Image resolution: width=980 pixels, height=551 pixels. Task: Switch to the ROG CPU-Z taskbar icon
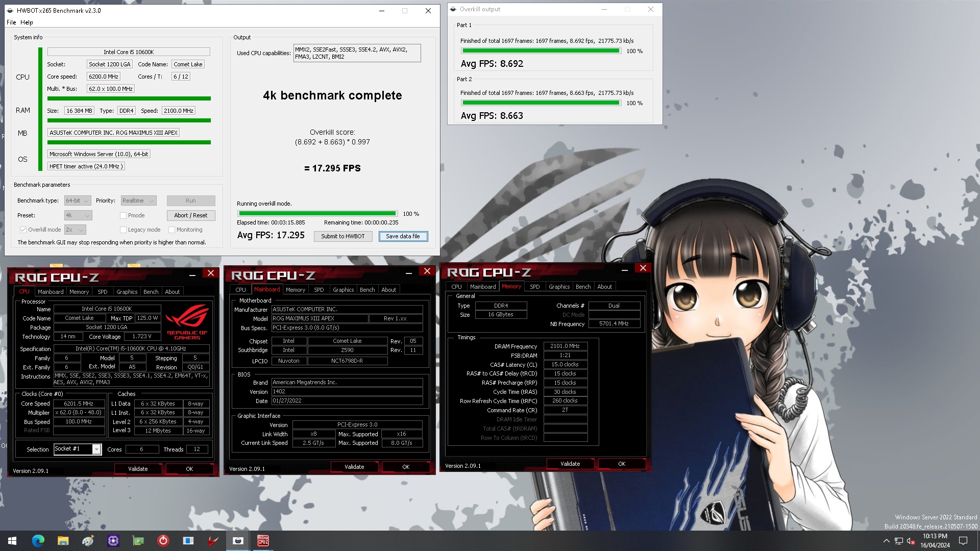coord(263,541)
